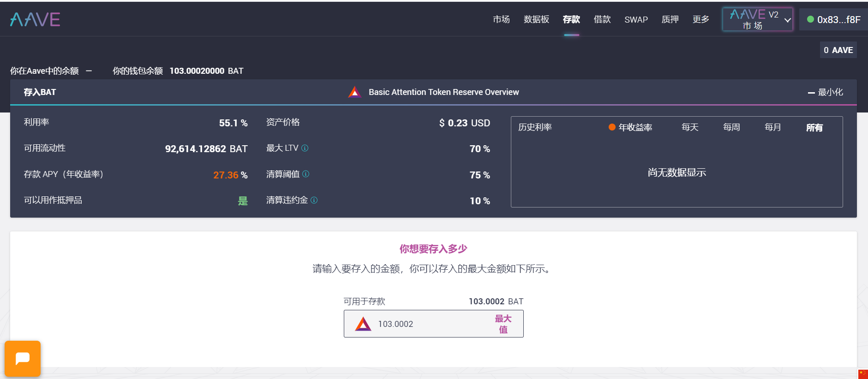Open the 市场 navigation tab
This screenshot has width=868, height=379.
[x=501, y=19]
